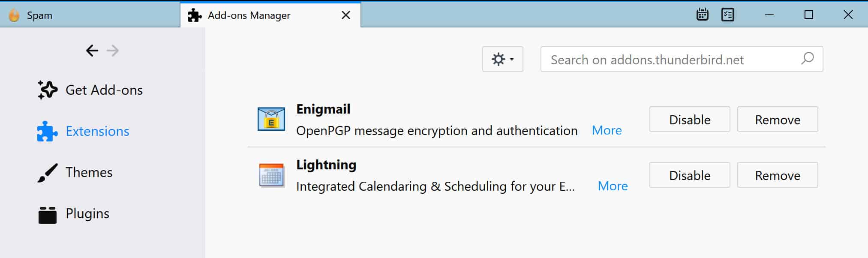The height and width of the screenshot is (258, 868).
Task: Open the Tasks tab icon
Action: tap(728, 15)
